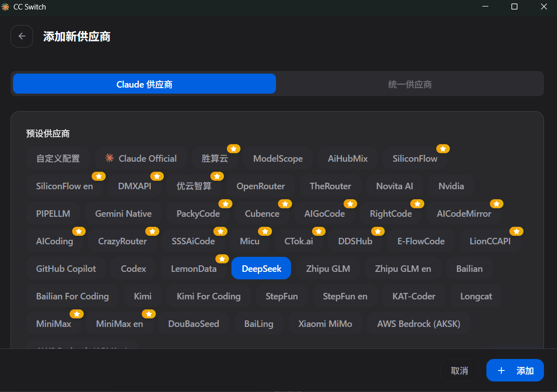Choose the OpenRouter preset
The width and height of the screenshot is (557, 392).
pos(260,186)
